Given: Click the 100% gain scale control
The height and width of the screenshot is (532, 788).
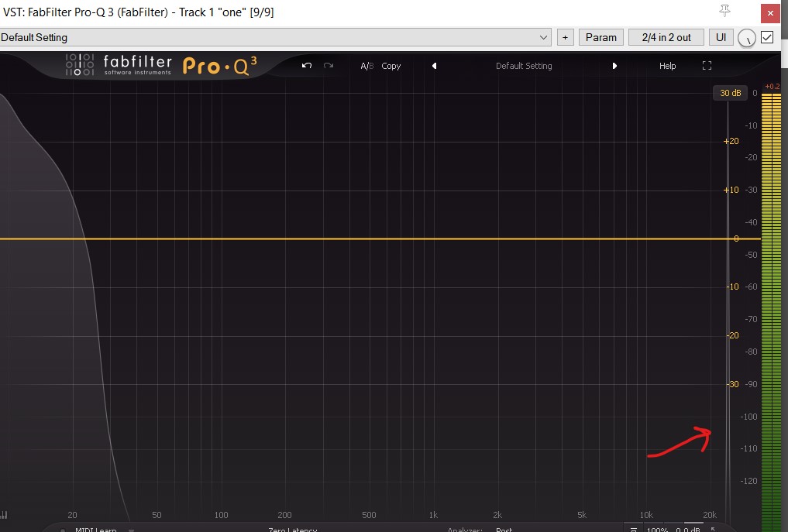Looking at the screenshot, I should pyautogui.click(x=657, y=530).
